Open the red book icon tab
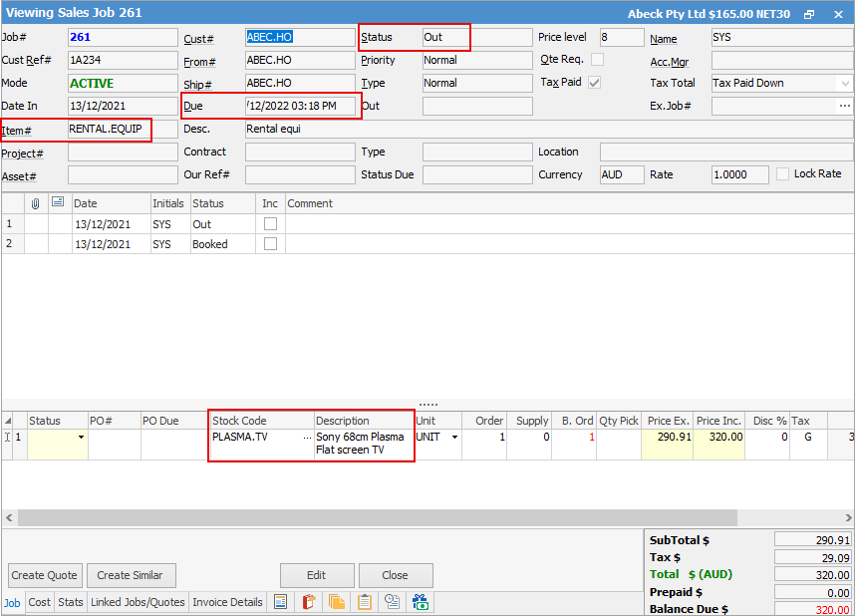Image resolution: width=855 pixels, height=616 pixels. click(x=309, y=602)
